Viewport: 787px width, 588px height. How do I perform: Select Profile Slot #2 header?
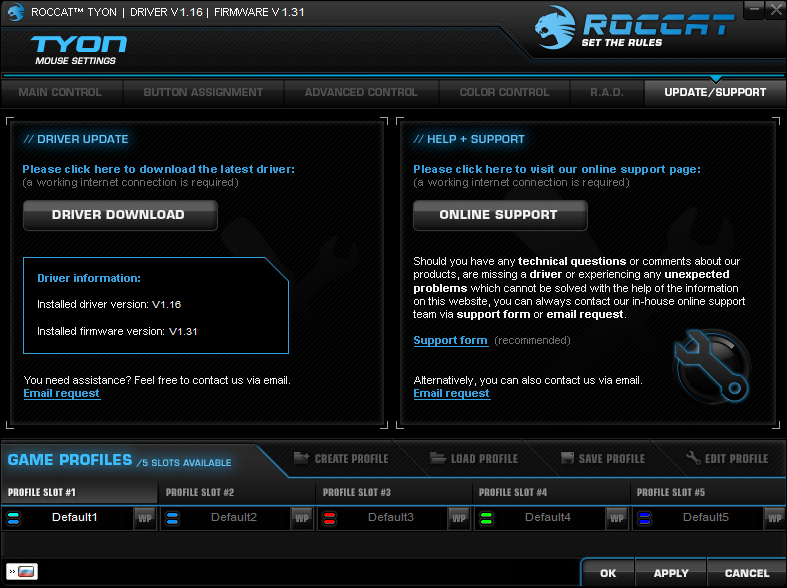click(x=237, y=492)
